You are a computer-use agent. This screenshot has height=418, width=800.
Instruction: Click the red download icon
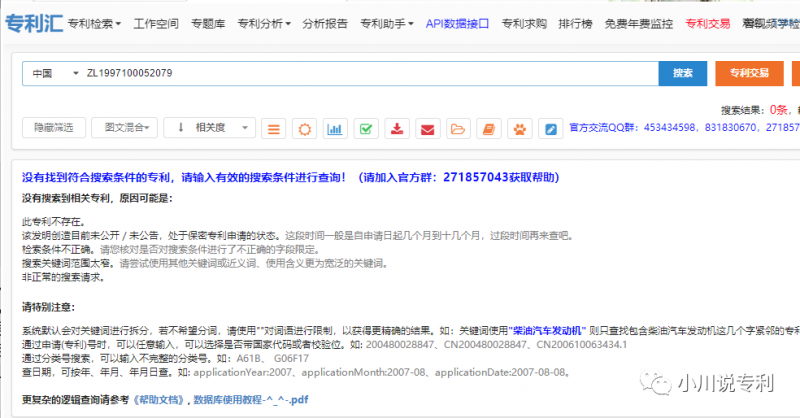tap(397, 129)
